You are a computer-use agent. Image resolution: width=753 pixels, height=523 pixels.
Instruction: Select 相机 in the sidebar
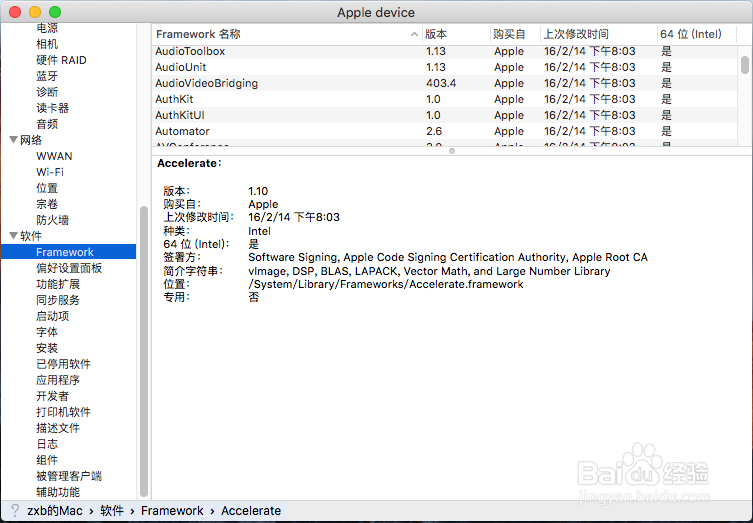[47, 44]
